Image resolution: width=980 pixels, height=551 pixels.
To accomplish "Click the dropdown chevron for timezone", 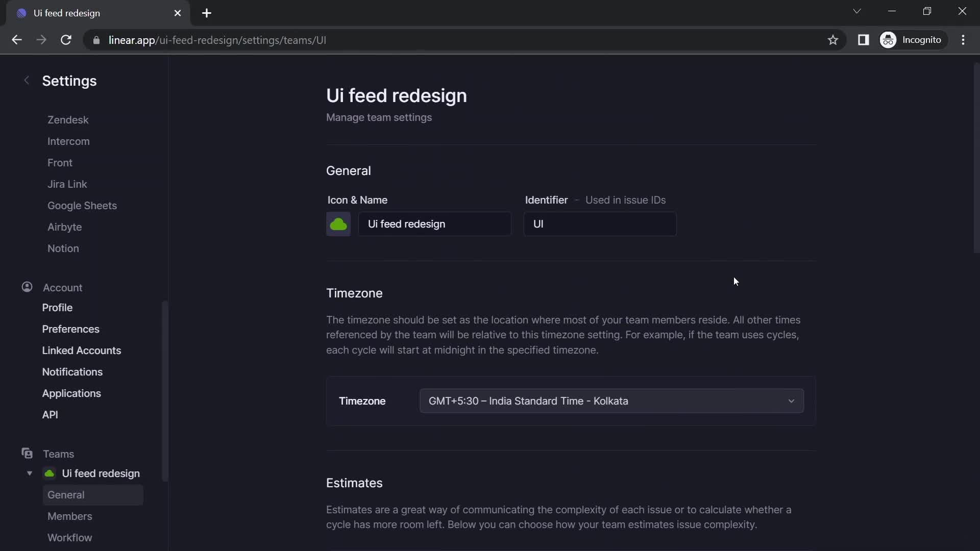I will [x=791, y=401].
